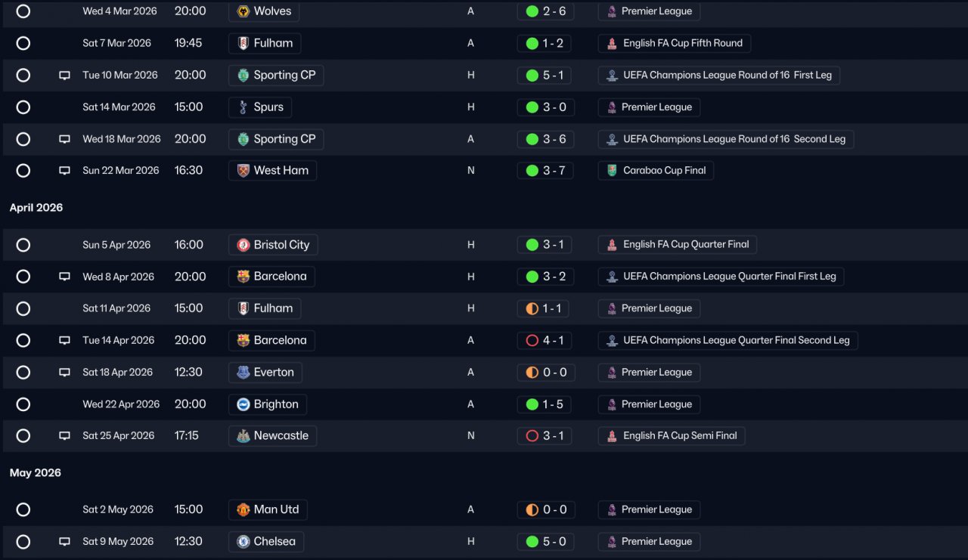Open the 3 - 7 Carabao Cup Final result
This screenshot has height=560, width=968.
click(x=545, y=171)
